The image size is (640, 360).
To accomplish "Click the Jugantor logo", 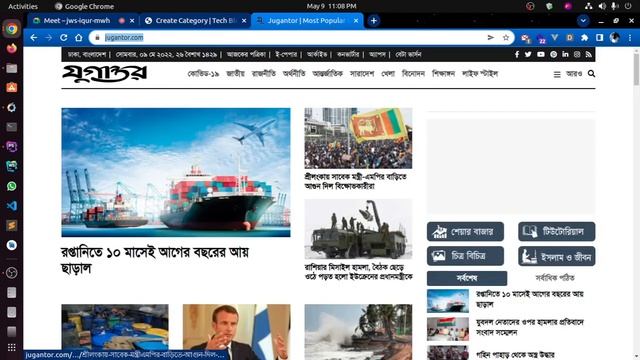I will pos(104,73).
